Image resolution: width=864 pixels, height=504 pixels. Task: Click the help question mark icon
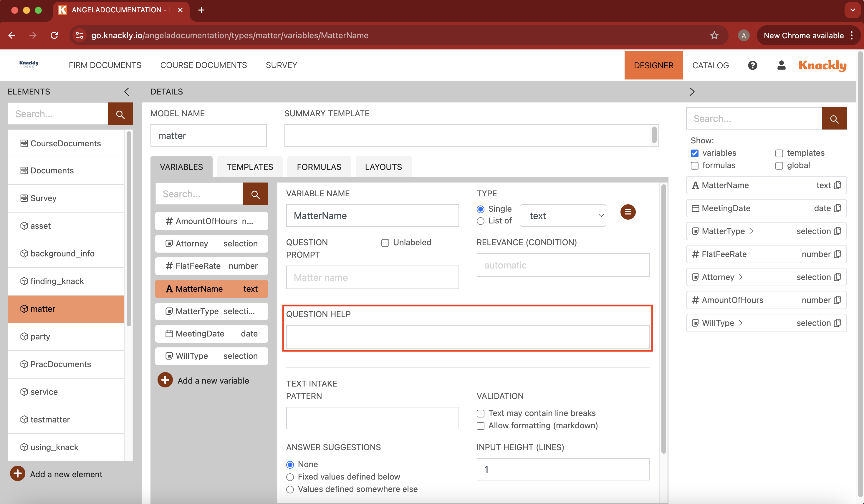752,65
